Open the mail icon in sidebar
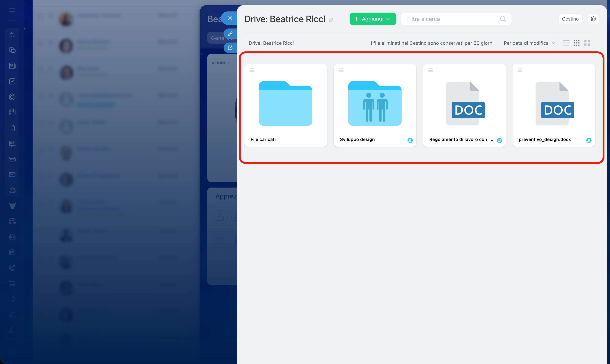This screenshot has height=364, width=610. pyautogui.click(x=12, y=175)
